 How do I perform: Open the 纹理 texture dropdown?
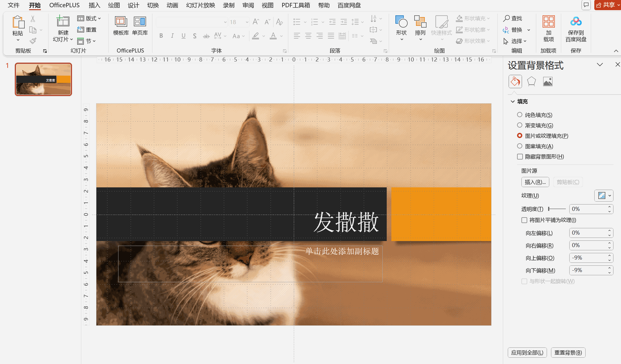coord(604,196)
